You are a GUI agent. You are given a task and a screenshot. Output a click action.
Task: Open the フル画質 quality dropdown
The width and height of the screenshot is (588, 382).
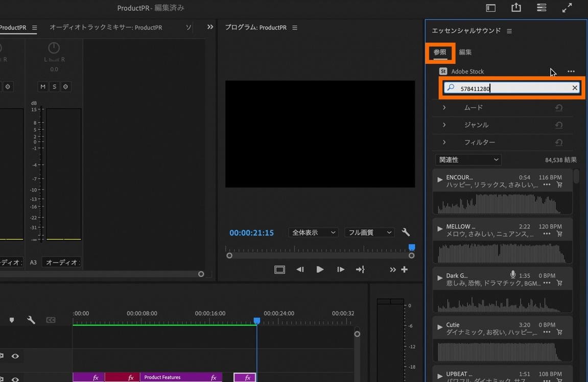[x=369, y=232]
